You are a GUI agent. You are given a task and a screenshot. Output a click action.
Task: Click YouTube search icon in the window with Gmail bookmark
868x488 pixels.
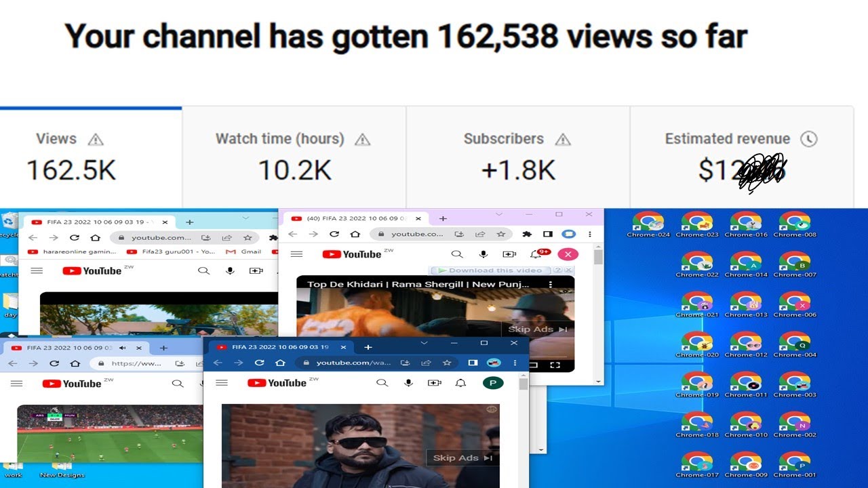(203, 270)
